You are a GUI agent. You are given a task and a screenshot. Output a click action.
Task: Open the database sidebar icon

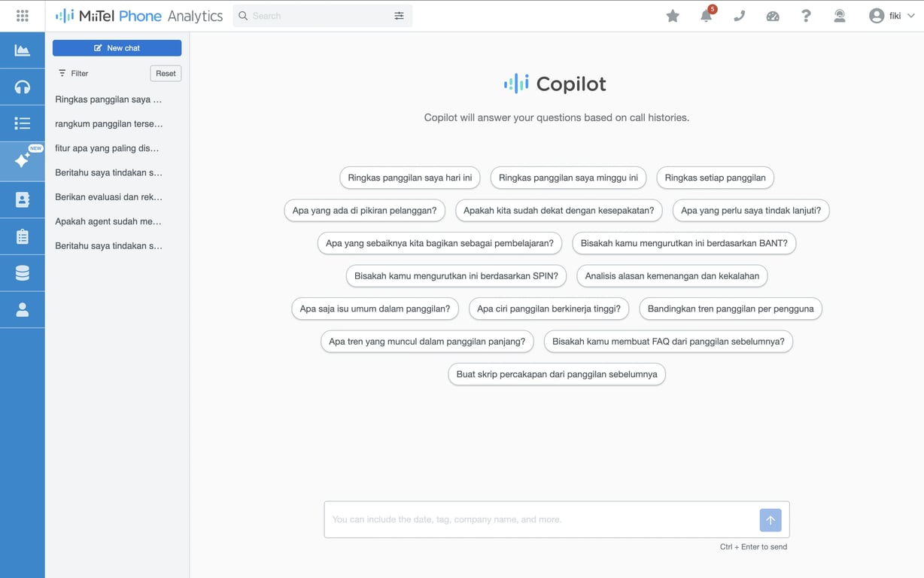click(23, 272)
